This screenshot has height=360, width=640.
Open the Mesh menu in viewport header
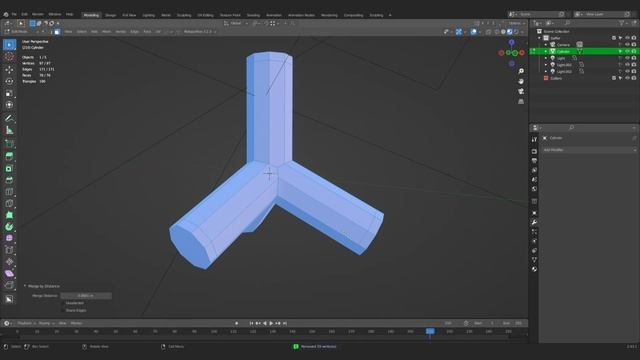coord(107,32)
